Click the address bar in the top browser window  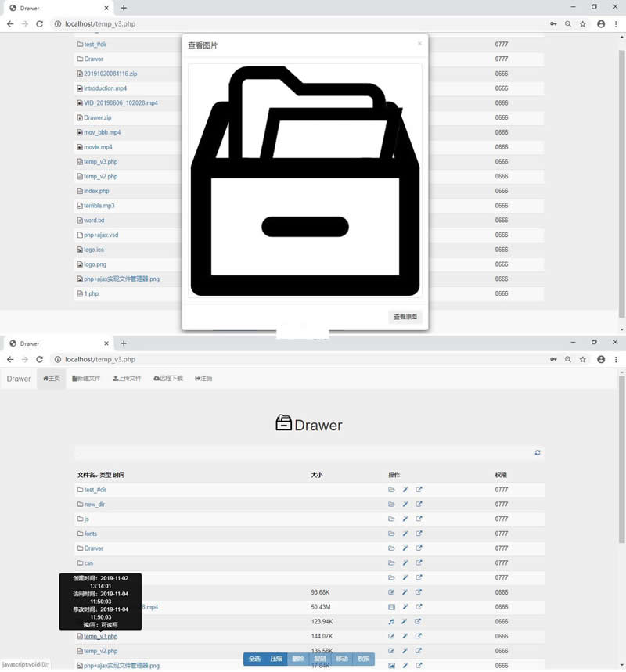298,24
